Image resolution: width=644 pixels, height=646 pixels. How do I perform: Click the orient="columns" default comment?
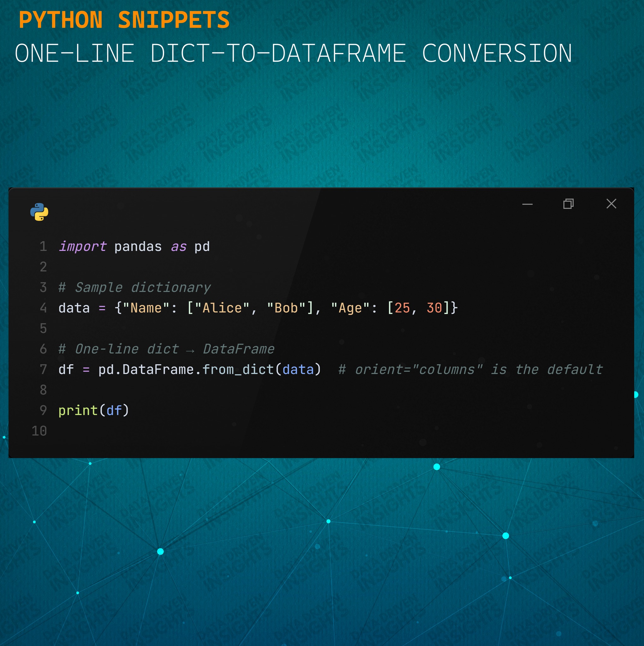(x=470, y=369)
